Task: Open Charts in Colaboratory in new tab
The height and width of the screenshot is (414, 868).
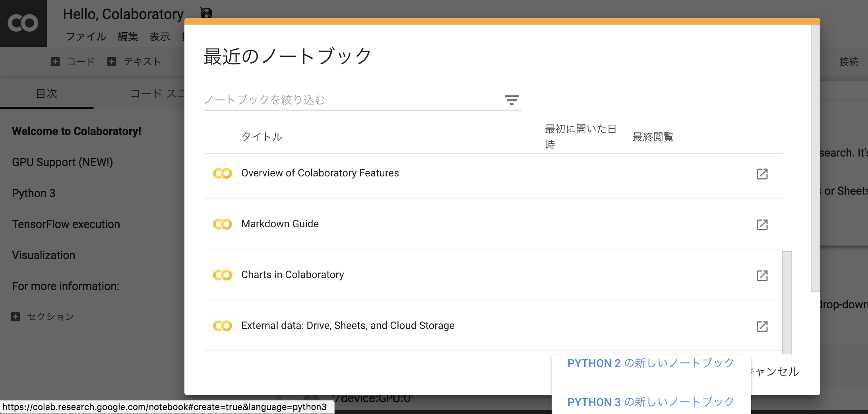Action: (762, 275)
